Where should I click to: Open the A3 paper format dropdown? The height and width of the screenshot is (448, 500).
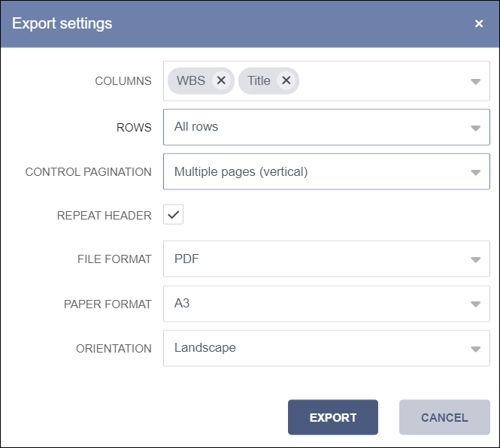click(326, 303)
